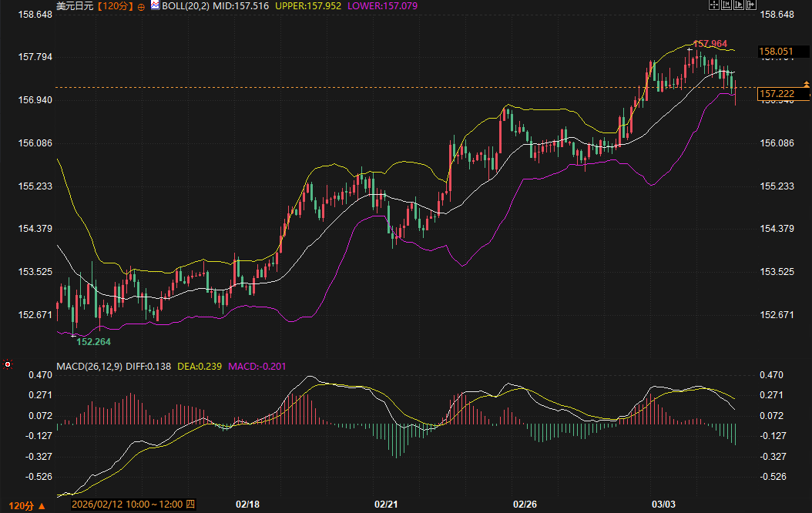Click the 03/03 date on time axis
Viewport: 812px width, 513px height.
click(x=663, y=505)
